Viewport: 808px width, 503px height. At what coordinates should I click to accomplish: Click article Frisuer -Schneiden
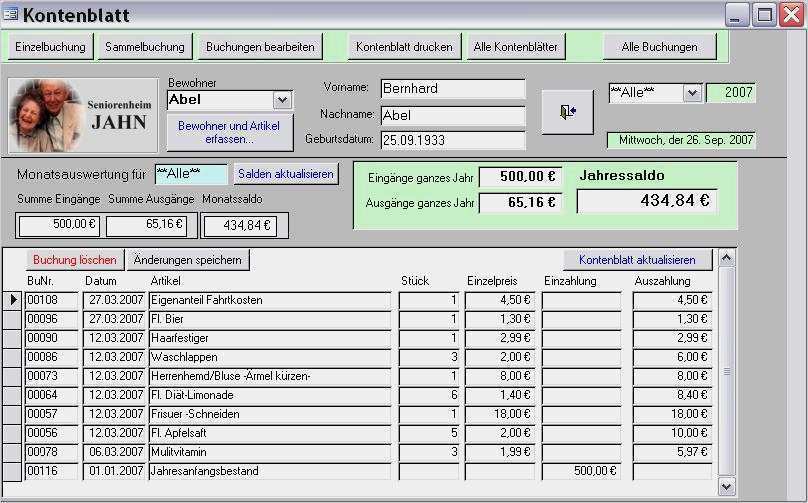point(270,414)
